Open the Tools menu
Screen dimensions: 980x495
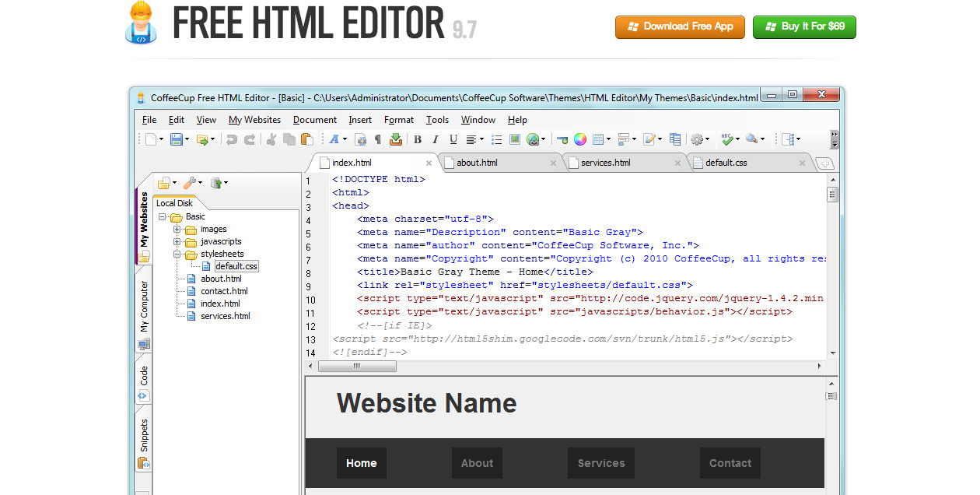tap(437, 120)
